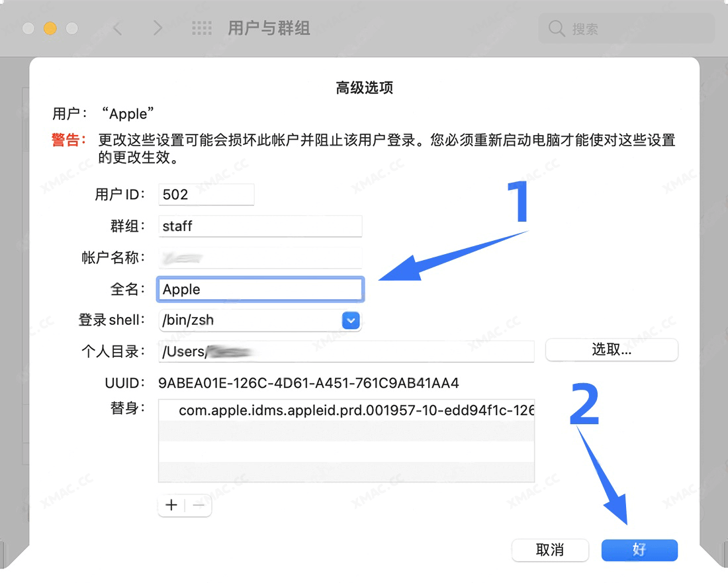Remove the alias with the minus button

click(x=199, y=506)
